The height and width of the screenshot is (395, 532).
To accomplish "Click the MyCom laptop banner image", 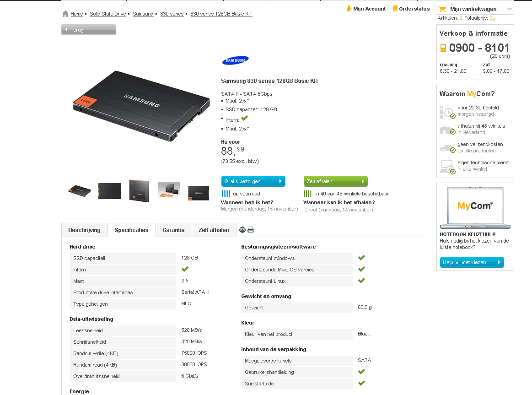I will pos(475,207).
